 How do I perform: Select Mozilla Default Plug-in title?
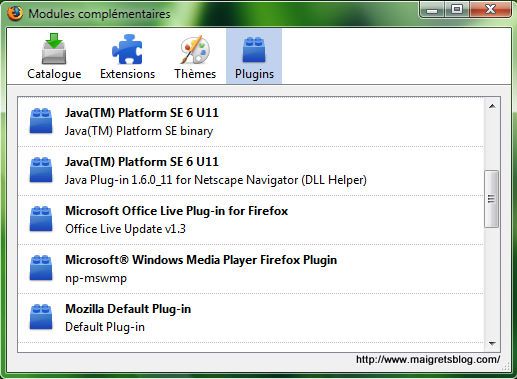[128, 309]
